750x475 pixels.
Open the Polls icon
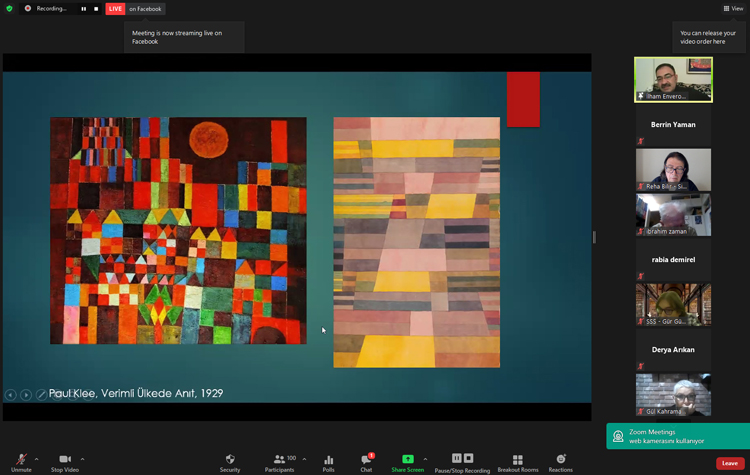[x=328, y=460]
